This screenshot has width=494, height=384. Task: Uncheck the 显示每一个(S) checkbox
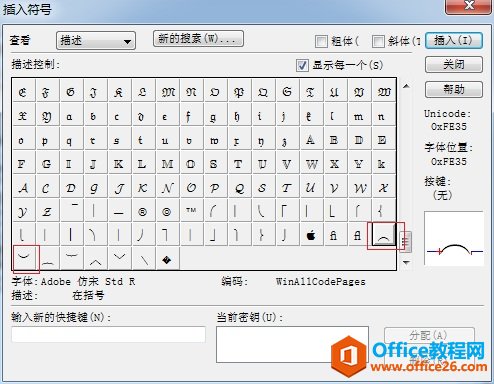302,65
